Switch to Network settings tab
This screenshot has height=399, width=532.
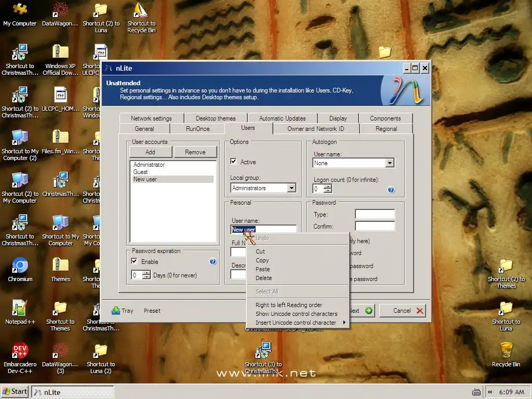pos(151,118)
